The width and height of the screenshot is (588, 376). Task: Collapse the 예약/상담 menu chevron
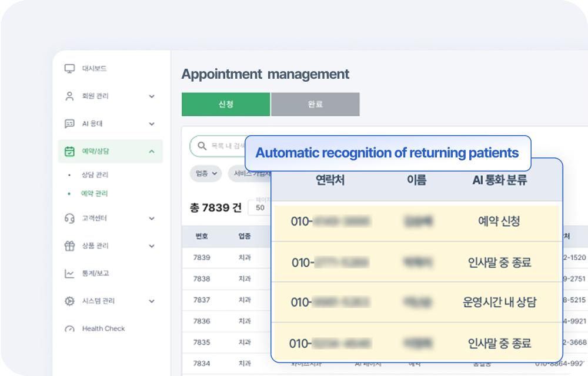[x=152, y=152]
